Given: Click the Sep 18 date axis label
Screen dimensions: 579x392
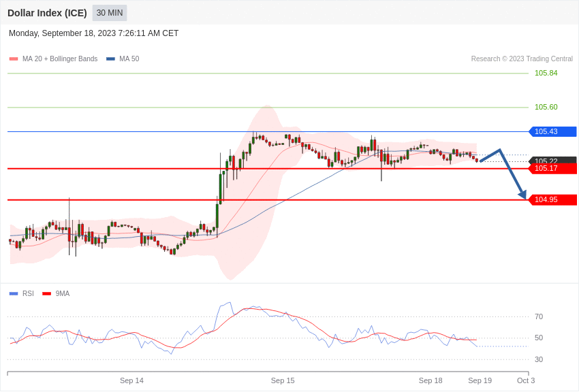Looking at the screenshot, I should point(431,380).
